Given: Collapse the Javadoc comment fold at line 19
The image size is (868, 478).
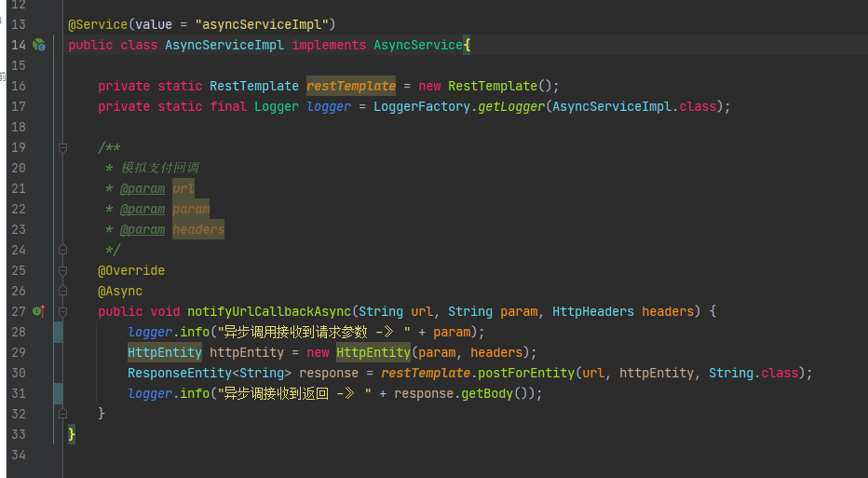Looking at the screenshot, I should coord(62,147).
